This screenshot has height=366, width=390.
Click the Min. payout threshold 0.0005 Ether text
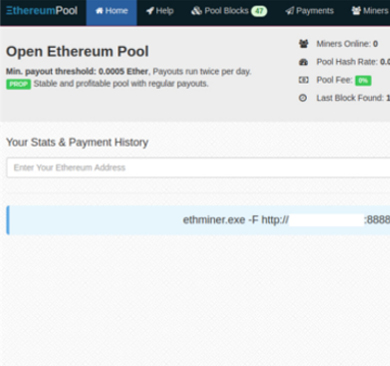(x=77, y=72)
